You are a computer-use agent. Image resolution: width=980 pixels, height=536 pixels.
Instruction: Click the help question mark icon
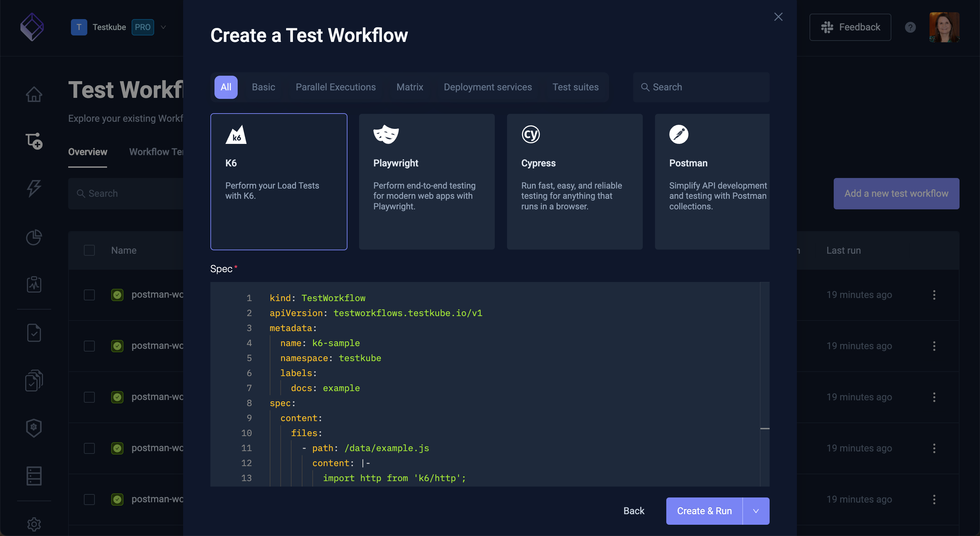pos(910,27)
